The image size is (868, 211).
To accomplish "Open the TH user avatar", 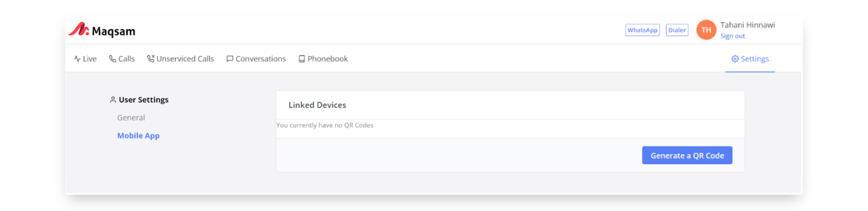I will (706, 30).
